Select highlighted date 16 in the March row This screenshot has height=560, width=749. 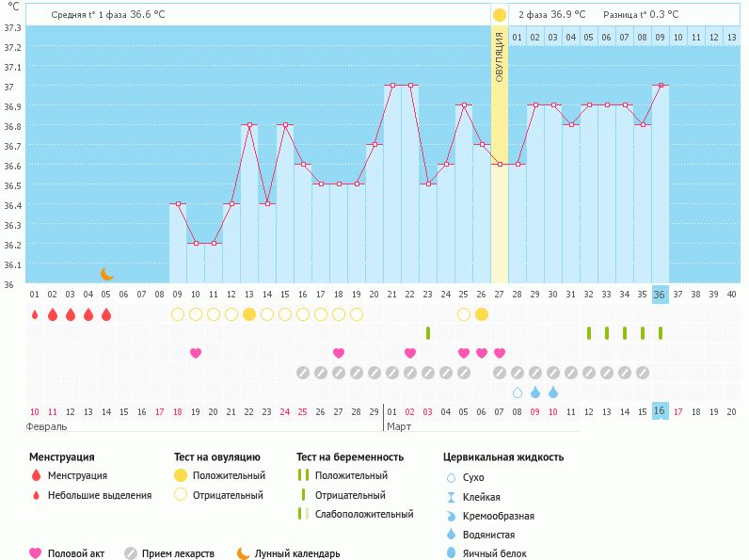(x=660, y=411)
